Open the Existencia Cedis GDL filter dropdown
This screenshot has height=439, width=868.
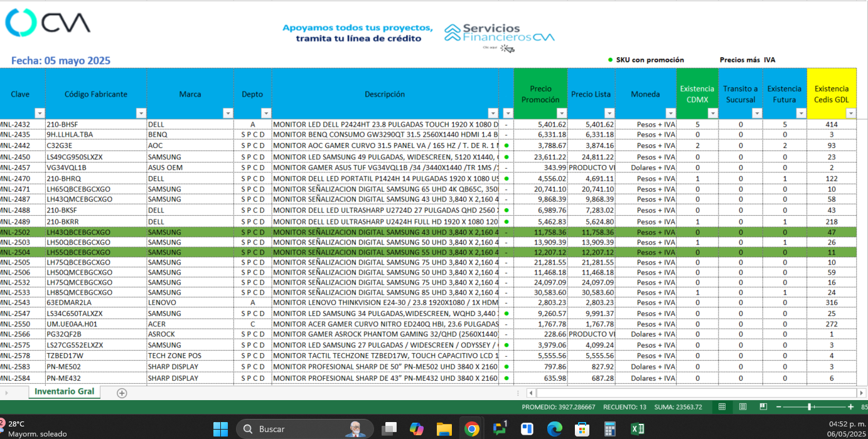tap(851, 114)
